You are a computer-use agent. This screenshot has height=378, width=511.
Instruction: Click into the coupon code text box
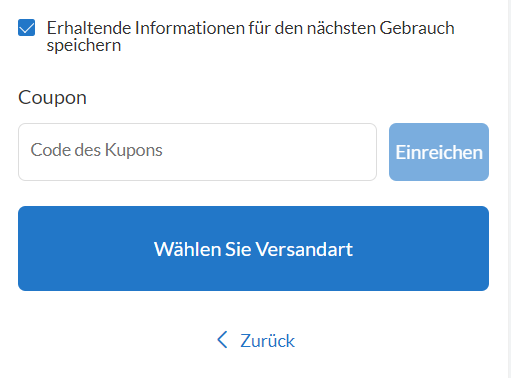tap(197, 152)
